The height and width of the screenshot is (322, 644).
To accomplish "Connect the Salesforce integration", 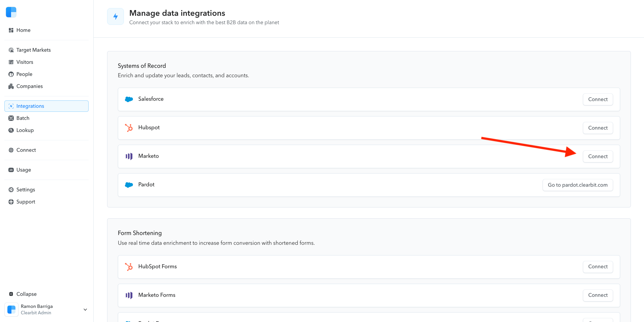I will point(598,99).
